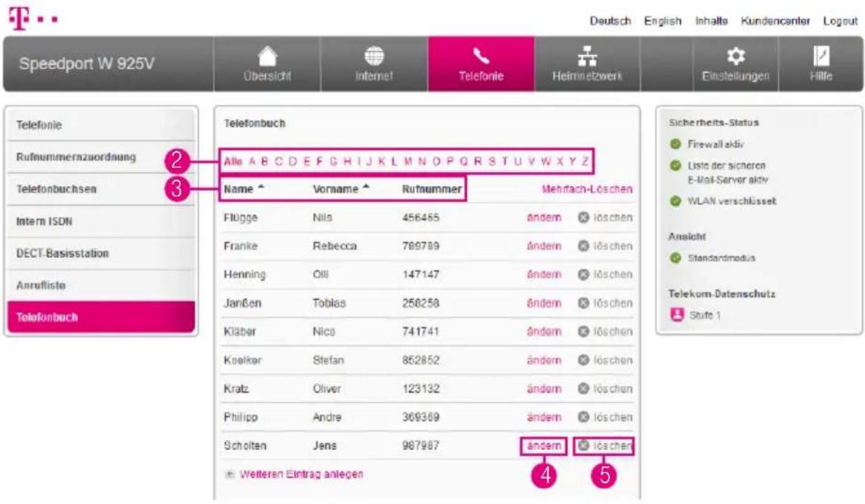Click ändern for Koelker entry
Screen dimensions: 865x504
coord(544,360)
